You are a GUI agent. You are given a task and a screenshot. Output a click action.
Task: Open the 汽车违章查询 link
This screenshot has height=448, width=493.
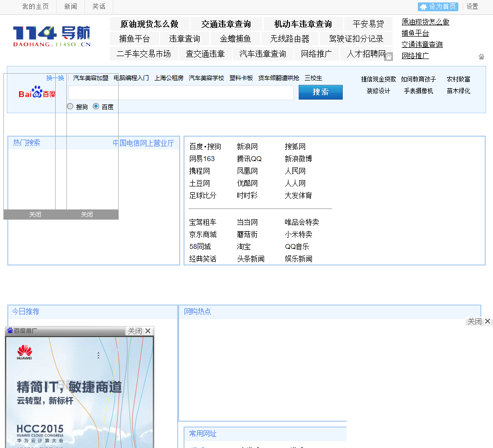tap(263, 54)
